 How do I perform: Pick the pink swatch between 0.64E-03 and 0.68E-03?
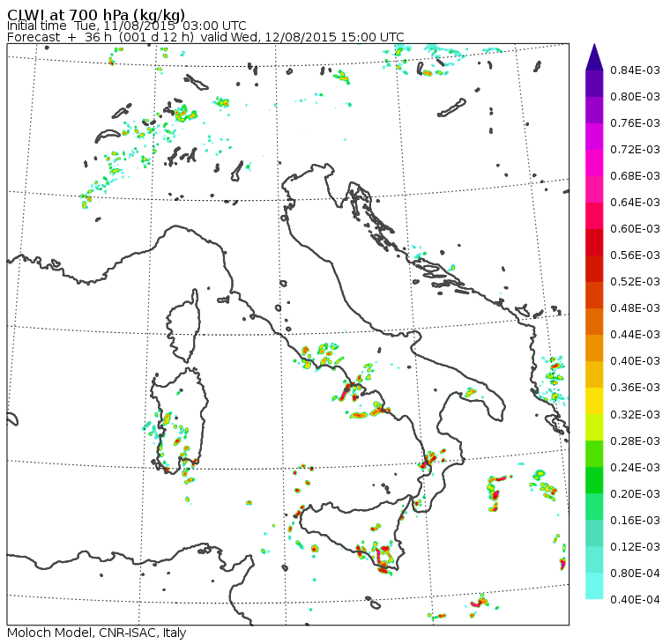tap(594, 189)
